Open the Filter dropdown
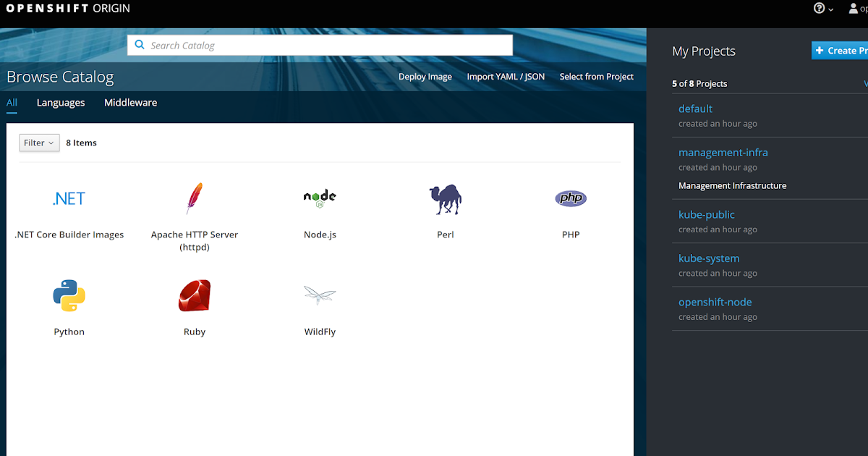The image size is (868, 456). (38, 143)
